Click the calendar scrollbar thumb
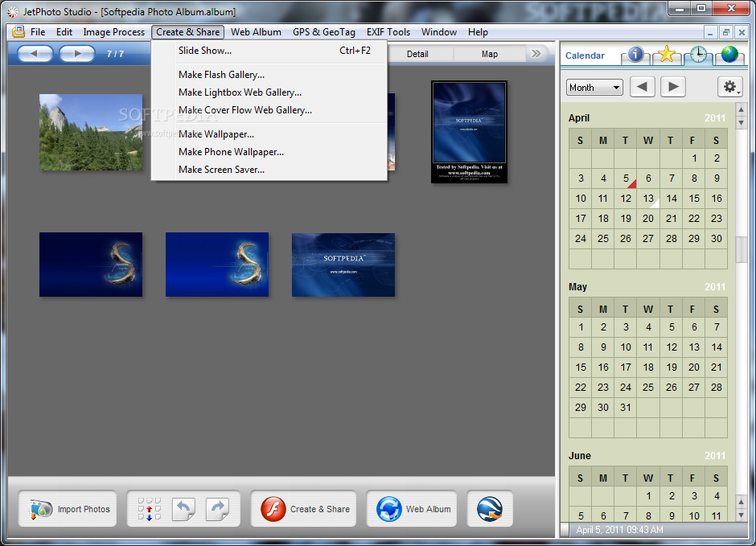The width and height of the screenshot is (756, 546). pyautogui.click(x=741, y=249)
